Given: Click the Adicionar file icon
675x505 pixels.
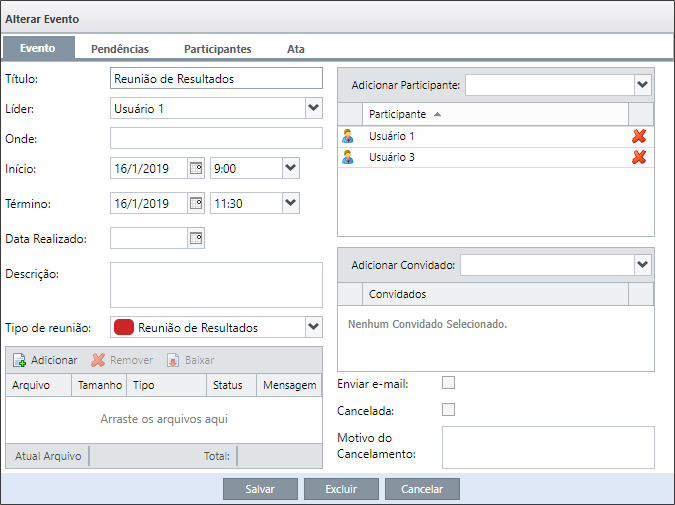Looking at the screenshot, I should coord(19,360).
